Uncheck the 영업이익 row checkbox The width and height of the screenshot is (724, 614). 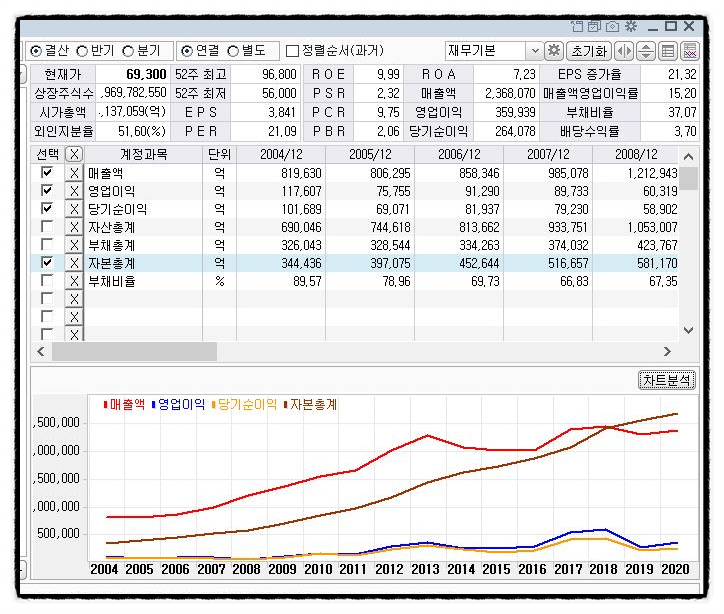(x=47, y=190)
